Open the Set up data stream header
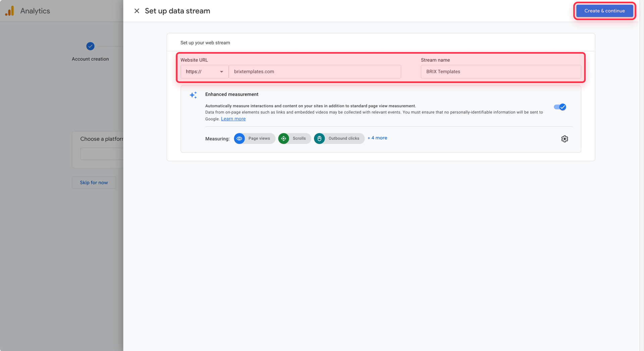 point(177,11)
